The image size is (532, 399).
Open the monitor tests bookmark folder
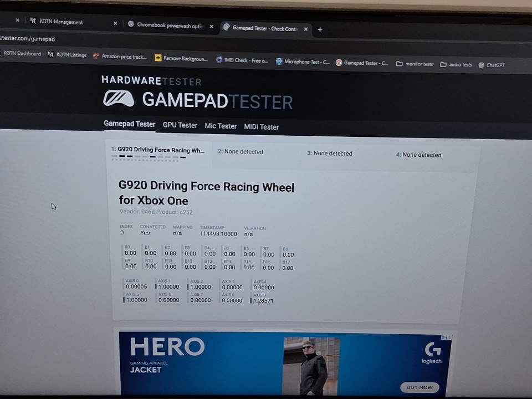click(x=415, y=64)
